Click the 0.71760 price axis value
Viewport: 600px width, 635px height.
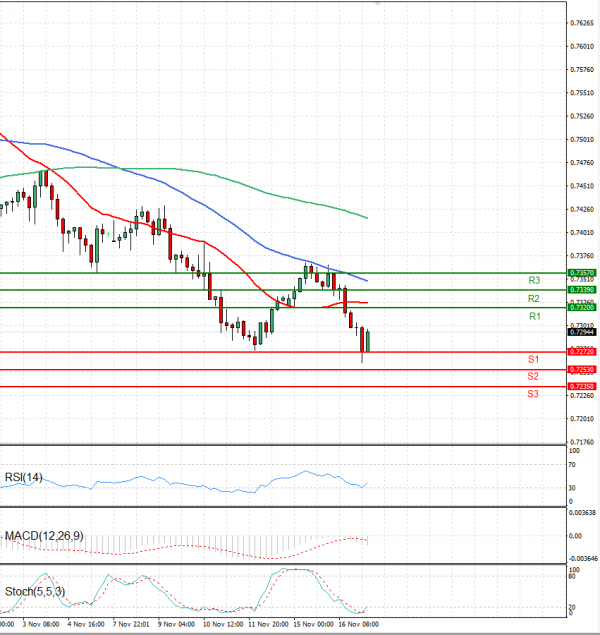point(582,442)
